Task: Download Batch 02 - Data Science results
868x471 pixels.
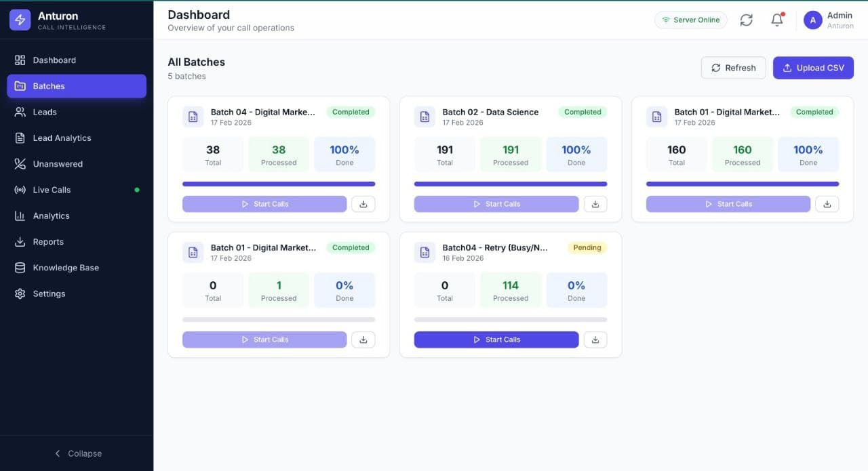Action: [595, 204]
